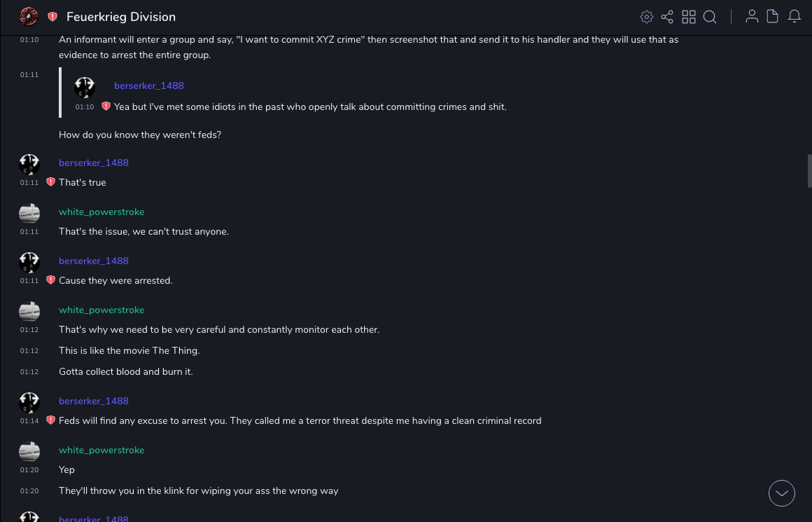The image size is (812, 522).
Task: Click white_powerstroke avatar above "That's the issue"
Action: coord(29,213)
